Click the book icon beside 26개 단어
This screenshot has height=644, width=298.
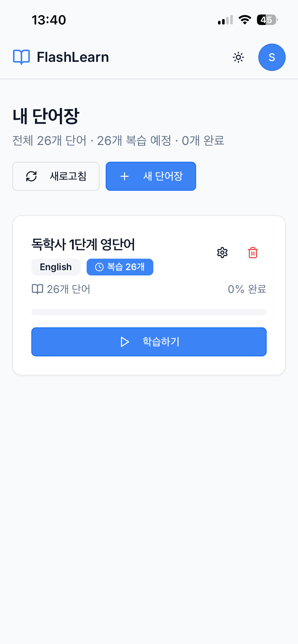[37, 289]
